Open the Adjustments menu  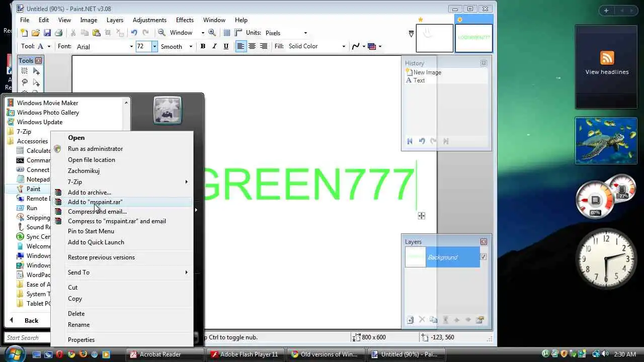coord(149,20)
